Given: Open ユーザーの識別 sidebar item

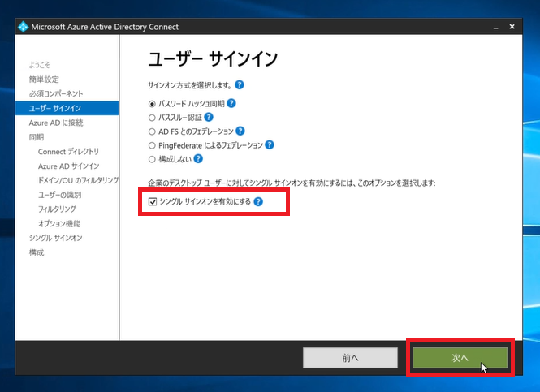Looking at the screenshot, I should pos(59,195).
